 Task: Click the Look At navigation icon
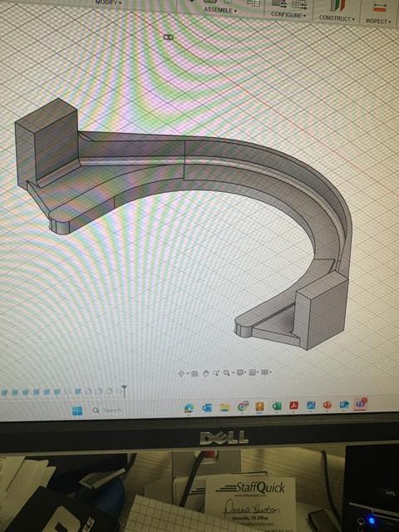tap(195, 373)
